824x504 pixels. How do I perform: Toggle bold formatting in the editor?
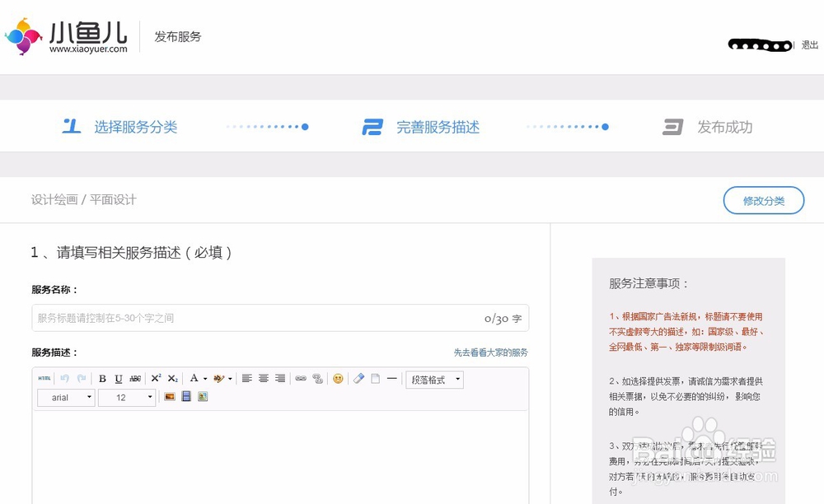click(x=101, y=379)
